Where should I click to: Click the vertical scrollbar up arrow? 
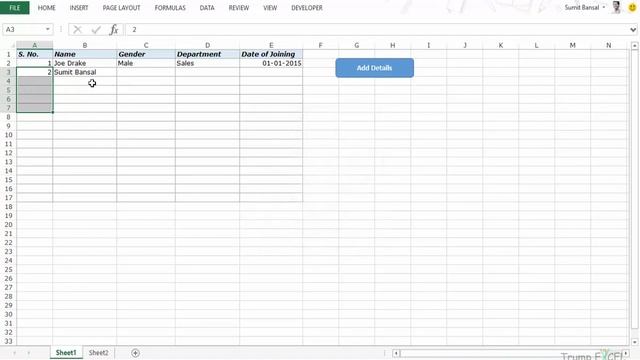coord(634,46)
